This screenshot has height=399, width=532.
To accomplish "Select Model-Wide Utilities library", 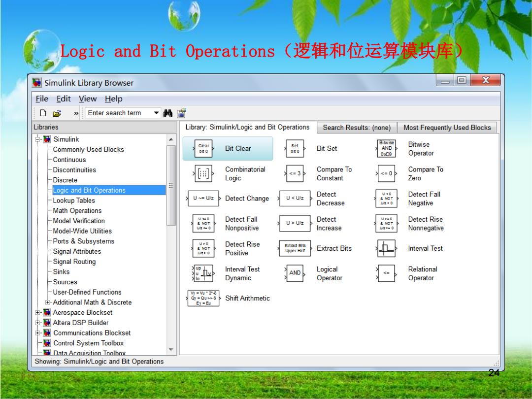I will [x=82, y=231].
